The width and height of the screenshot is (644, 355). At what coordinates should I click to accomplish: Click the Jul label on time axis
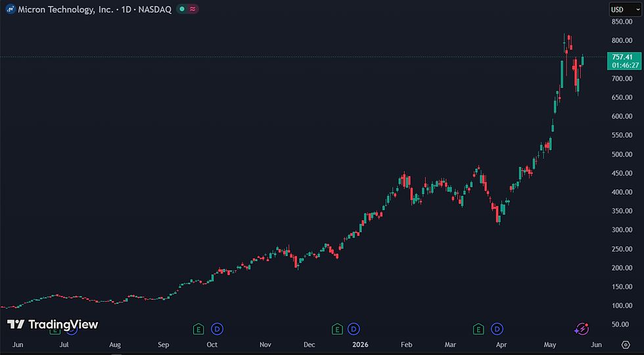point(64,344)
